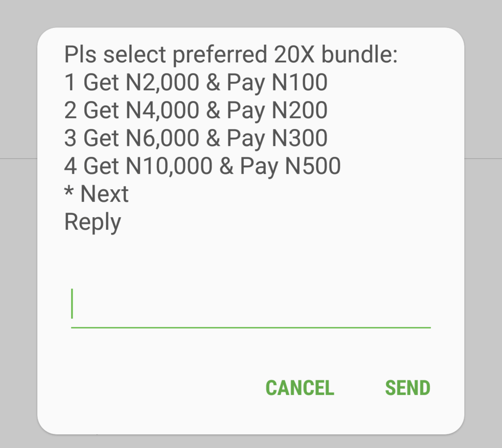This screenshot has height=448, width=502.
Task: Click the 'Pls select preferred 20X bundle' heading
Action: [230, 55]
